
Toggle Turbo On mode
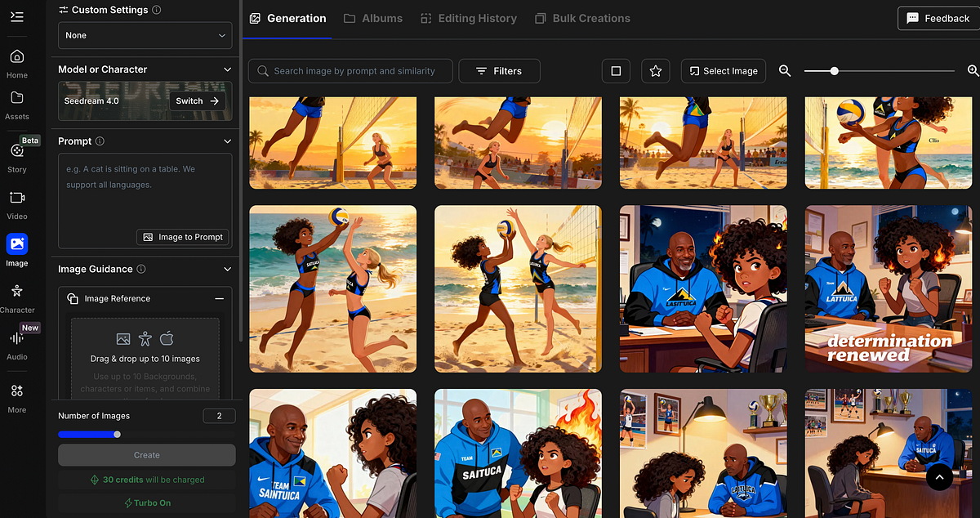point(147,502)
